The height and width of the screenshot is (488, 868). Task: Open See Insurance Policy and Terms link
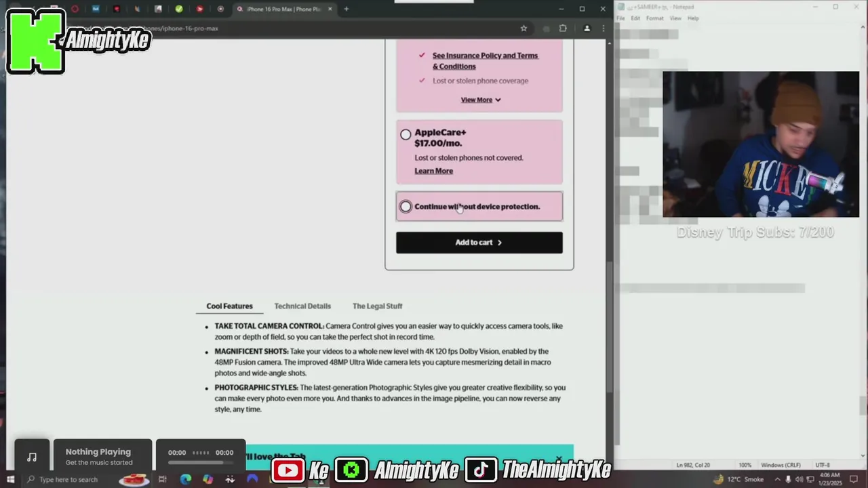pos(485,61)
